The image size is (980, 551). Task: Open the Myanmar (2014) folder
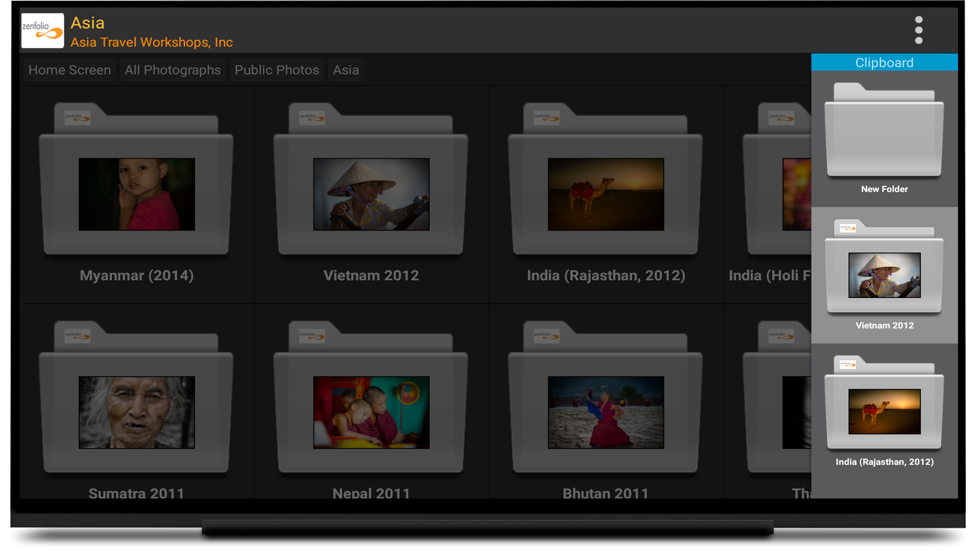coord(136,194)
